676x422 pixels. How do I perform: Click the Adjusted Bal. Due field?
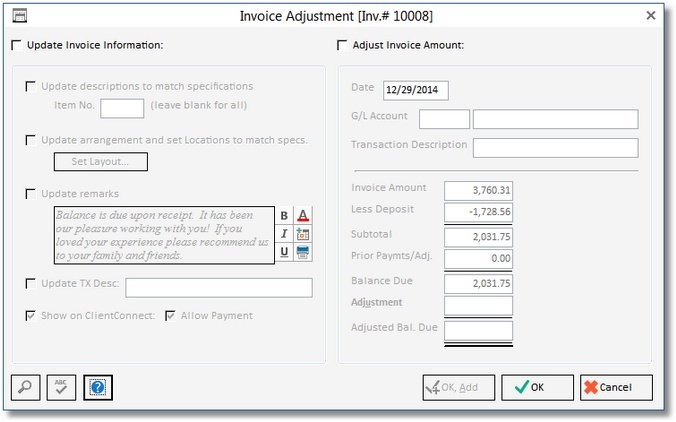pyautogui.click(x=479, y=331)
